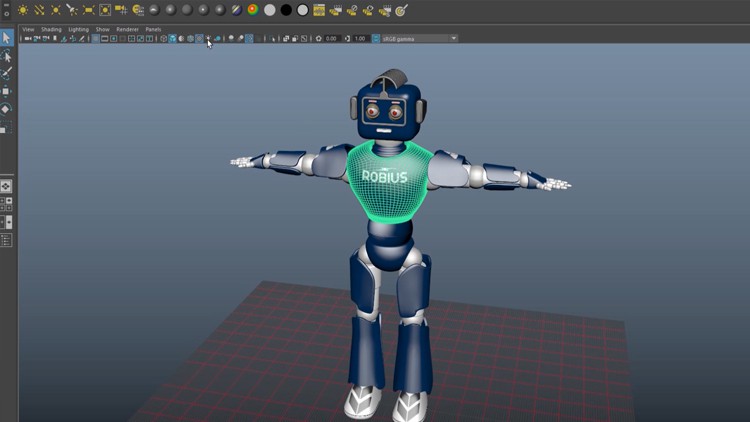Create a volume light from the shelf
Viewport: 750px width, 422px height.
(x=105, y=10)
